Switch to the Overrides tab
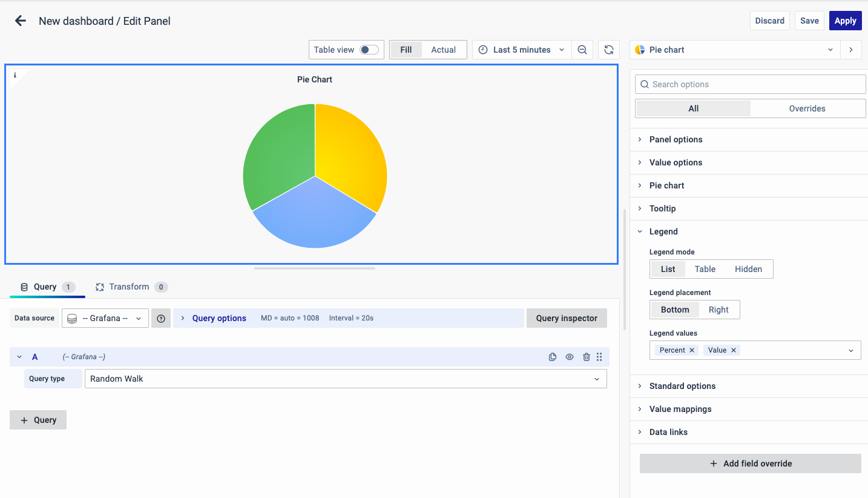The height and width of the screenshot is (498, 868). [x=807, y=108]
